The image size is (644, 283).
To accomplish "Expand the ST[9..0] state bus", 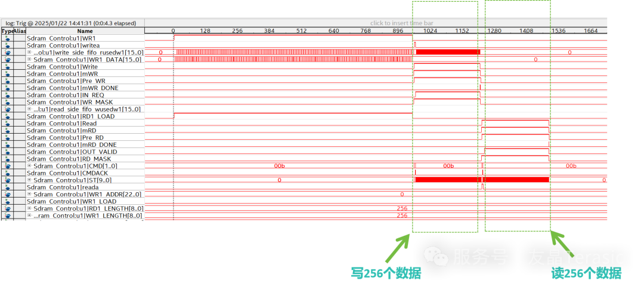I will pos(29,180).
